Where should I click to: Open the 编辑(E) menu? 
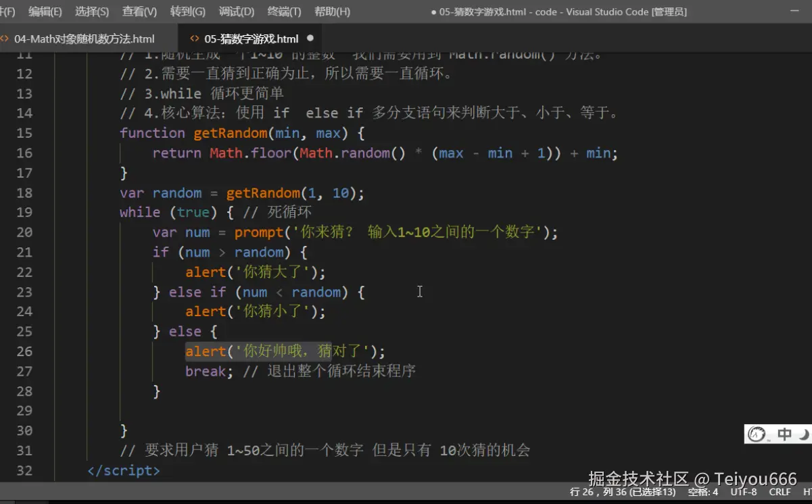(45, 11)
